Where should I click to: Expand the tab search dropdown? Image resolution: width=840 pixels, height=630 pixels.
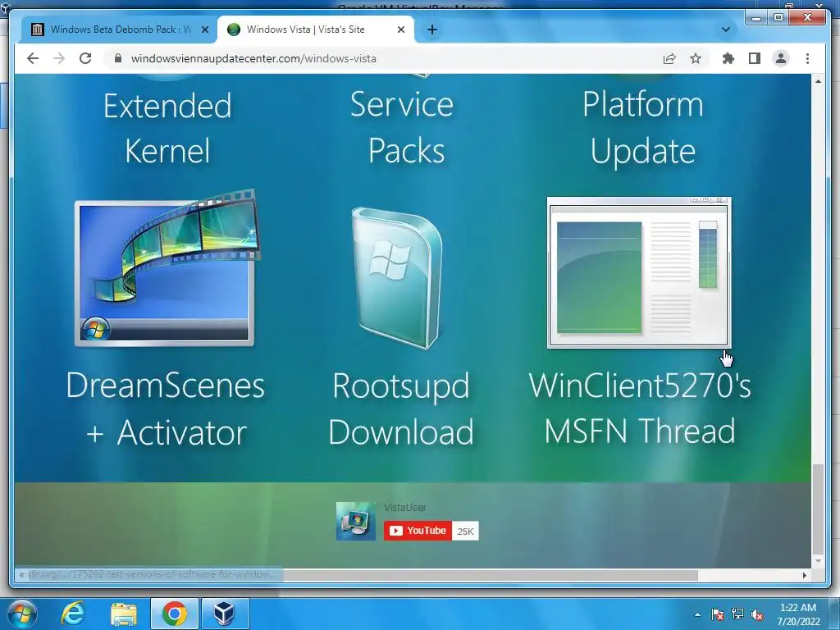coord(726,30)
